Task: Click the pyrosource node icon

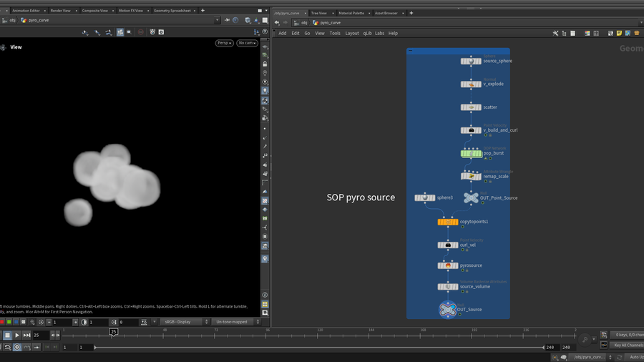Action: 448,265
